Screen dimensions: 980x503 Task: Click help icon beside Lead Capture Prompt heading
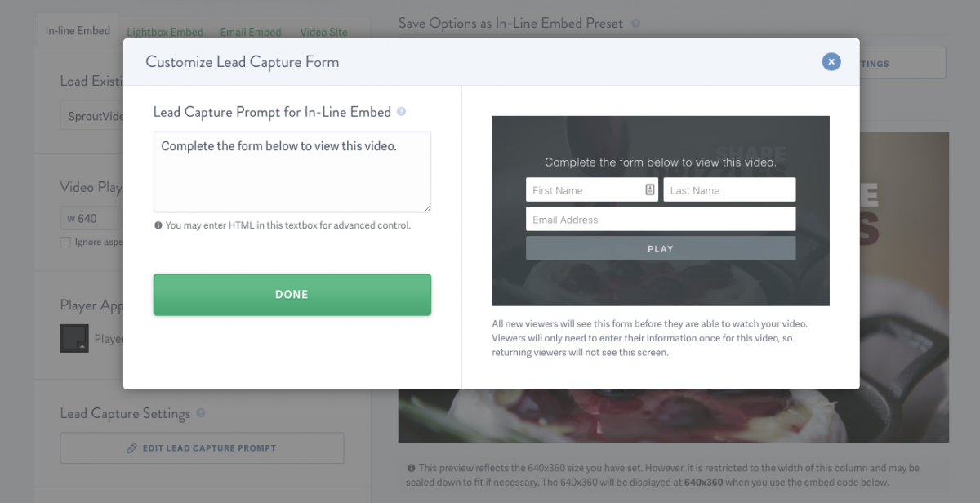401,112
